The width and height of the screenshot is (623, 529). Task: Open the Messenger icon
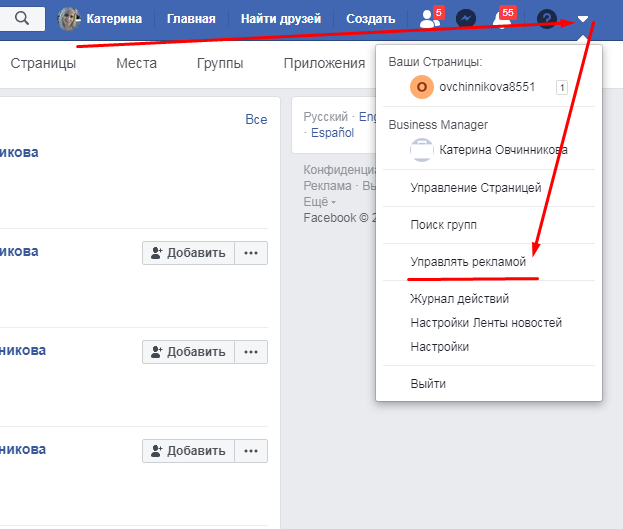click(466, 19)
